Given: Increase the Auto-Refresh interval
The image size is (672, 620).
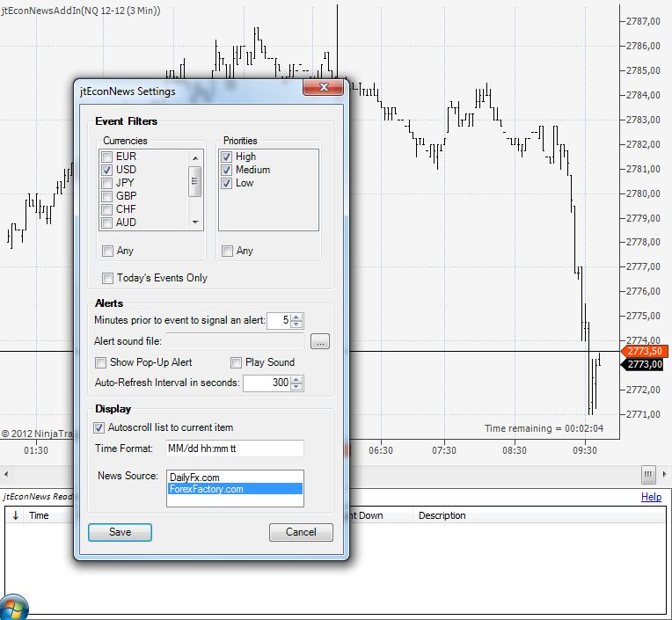Looking at the screenshot, I should point(296,379).
